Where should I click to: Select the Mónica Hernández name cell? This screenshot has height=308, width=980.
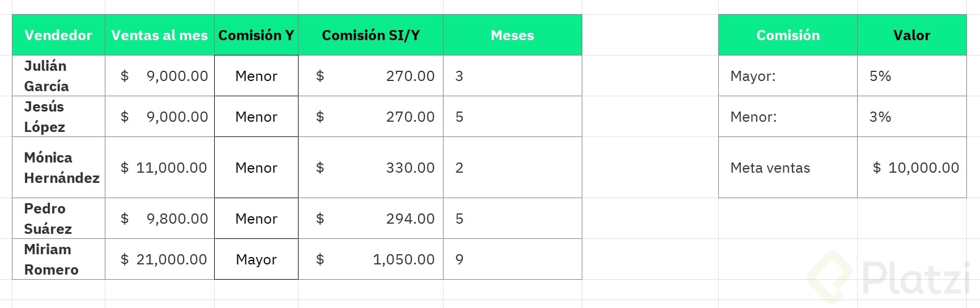click(x=58, y=168)
